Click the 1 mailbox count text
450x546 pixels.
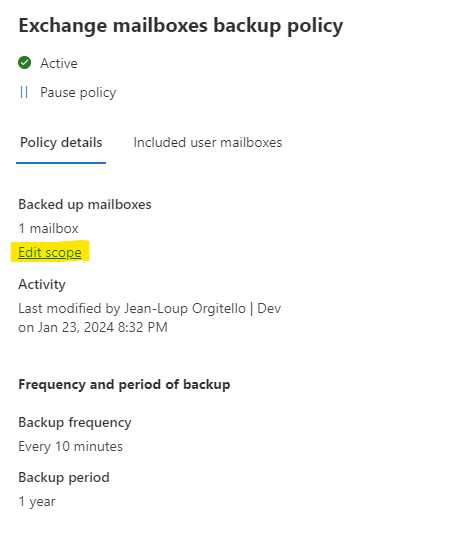coord(48,228)
